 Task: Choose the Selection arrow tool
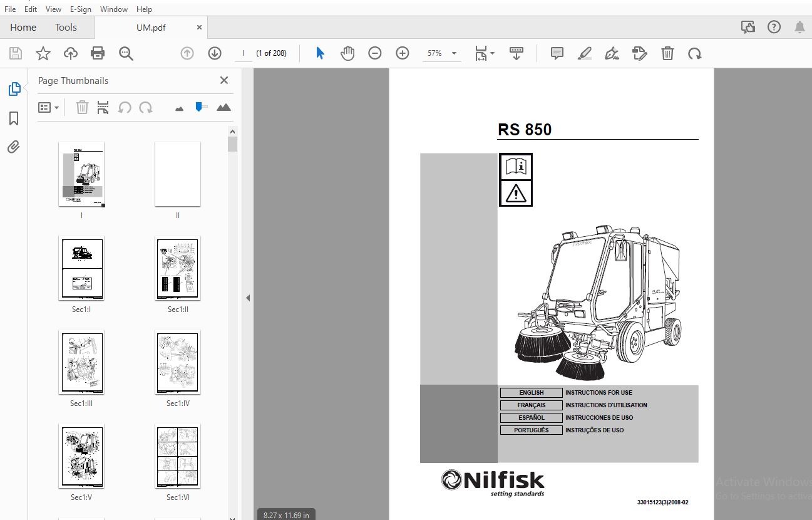pos(320,53)
